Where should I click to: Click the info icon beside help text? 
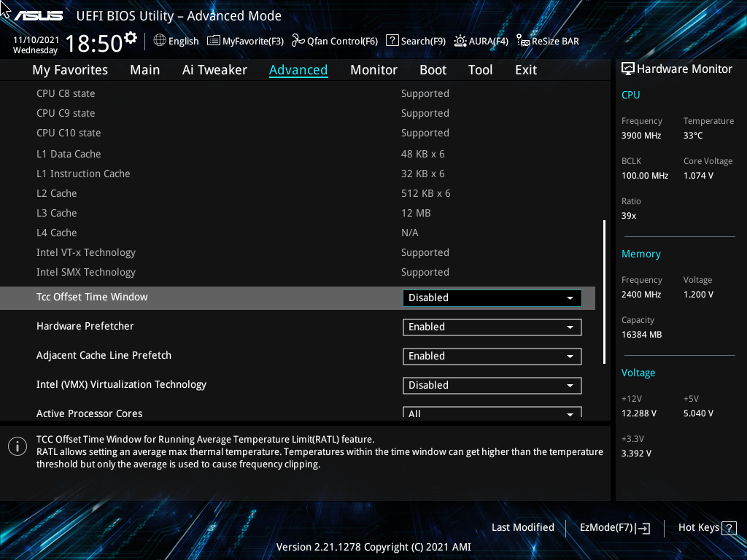[18, 446]
